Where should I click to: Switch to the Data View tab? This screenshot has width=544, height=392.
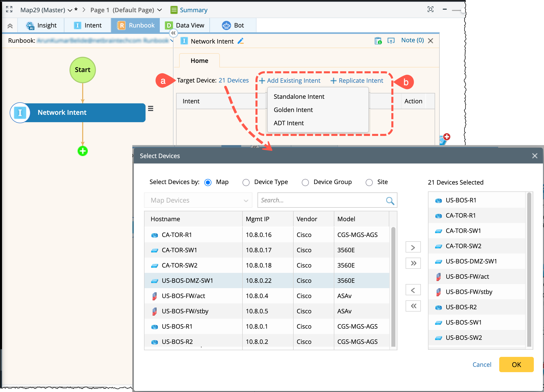click(x=185, y=25)
